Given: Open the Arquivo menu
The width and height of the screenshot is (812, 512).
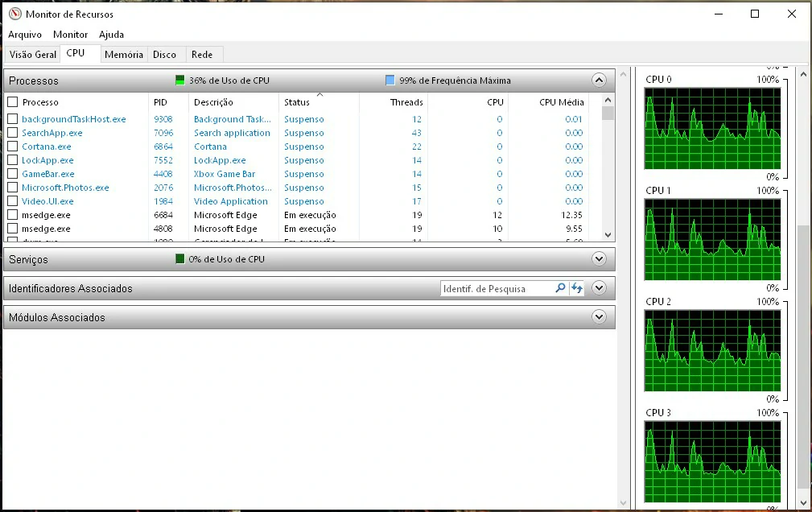Looking at the screenshot, I should 25,34.
